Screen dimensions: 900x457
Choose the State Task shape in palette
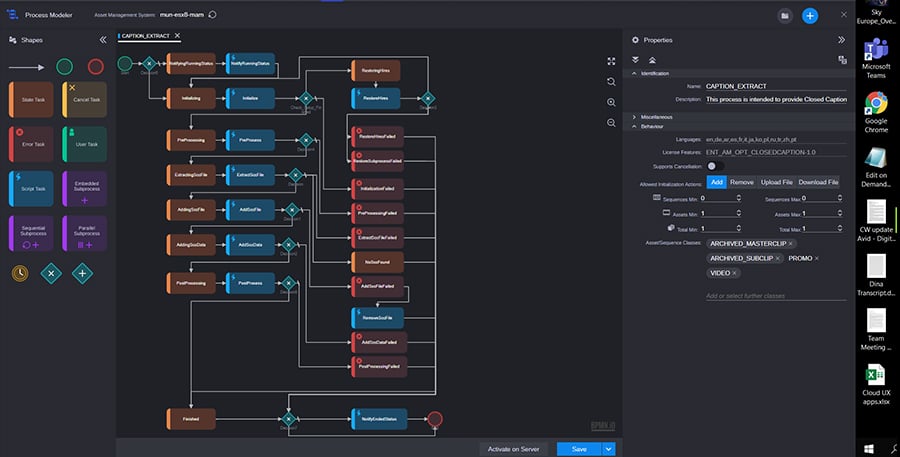click(x=31, y=99)
